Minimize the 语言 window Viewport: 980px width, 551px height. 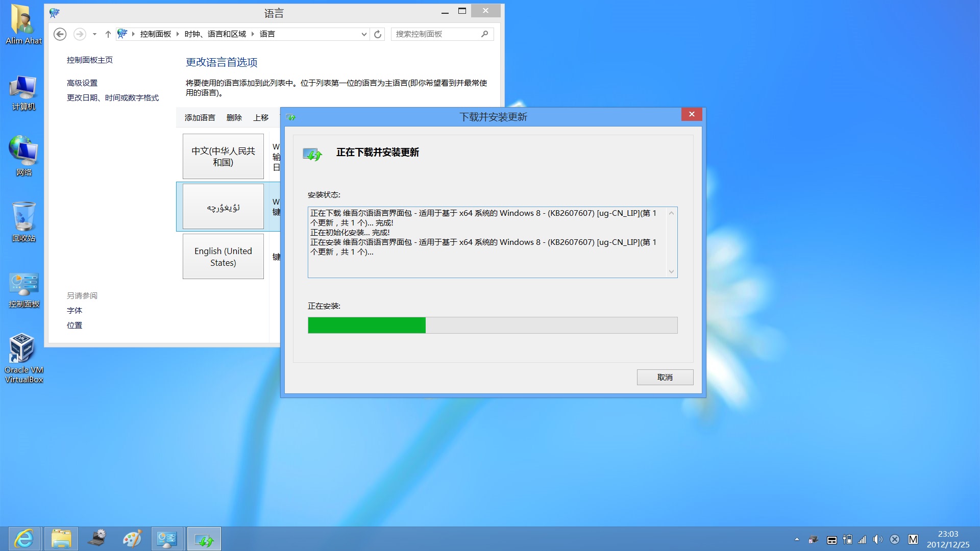tap(445, 11)
